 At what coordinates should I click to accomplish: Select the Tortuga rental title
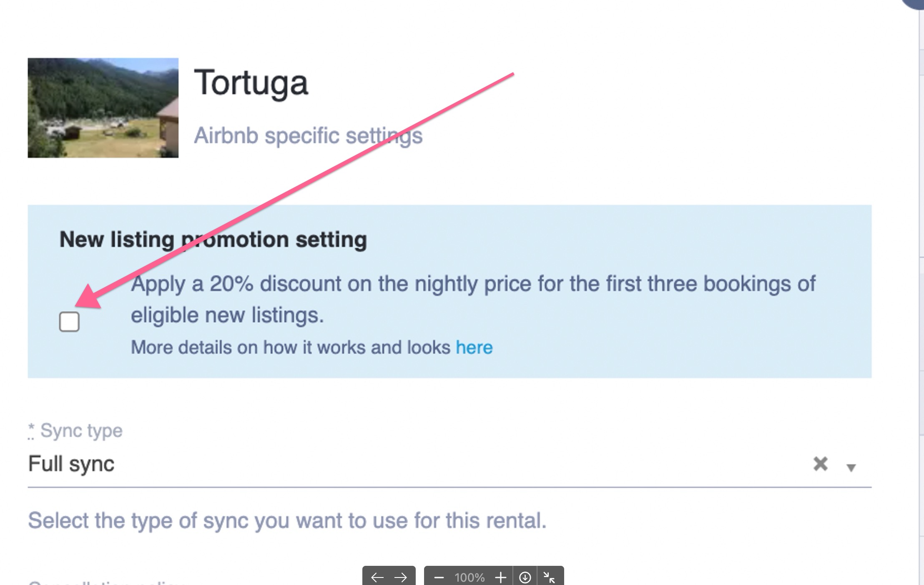pyautogui.click(x=251, y=82)
